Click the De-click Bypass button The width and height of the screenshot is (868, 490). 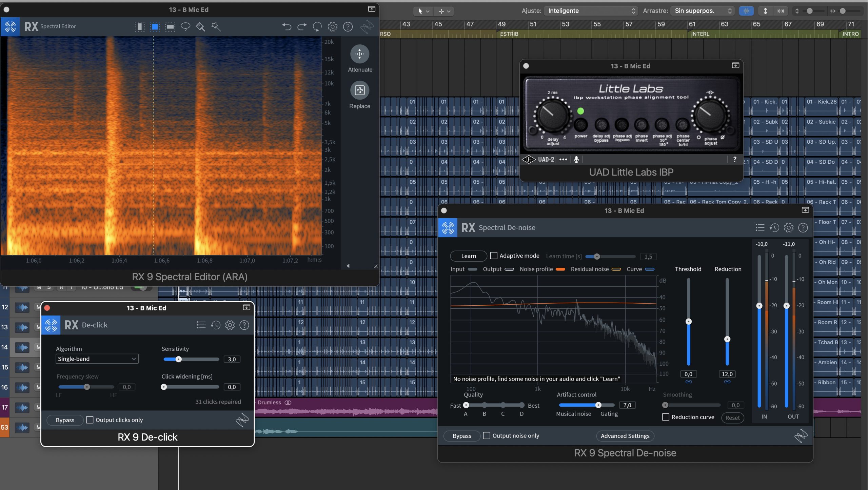pyautogui.click(x=65, y=420)
